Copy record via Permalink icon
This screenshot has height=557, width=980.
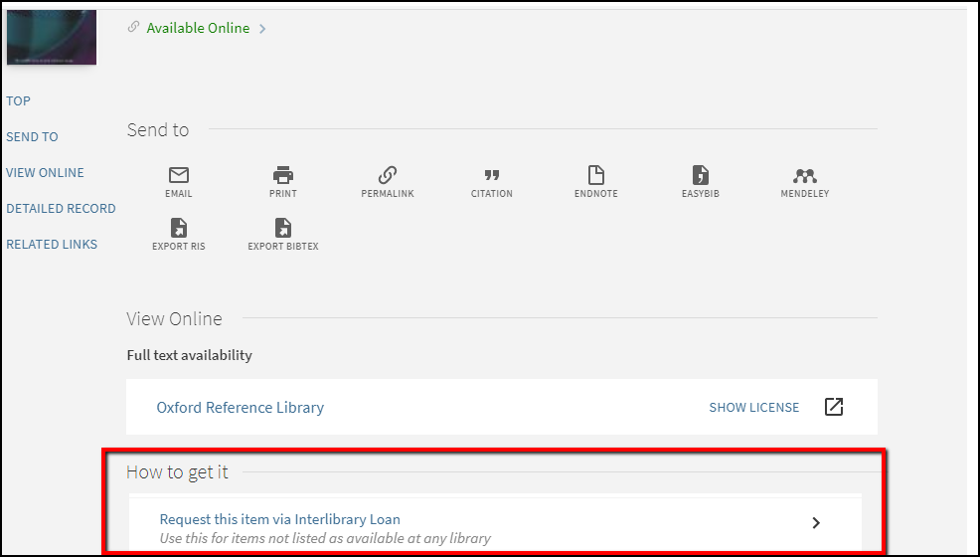[x=388, y=176]
